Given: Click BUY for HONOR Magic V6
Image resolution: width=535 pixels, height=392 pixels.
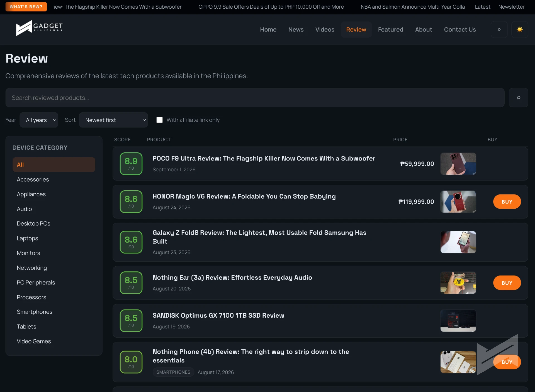Looking at the screenshot, I should (x=507, y=202).
